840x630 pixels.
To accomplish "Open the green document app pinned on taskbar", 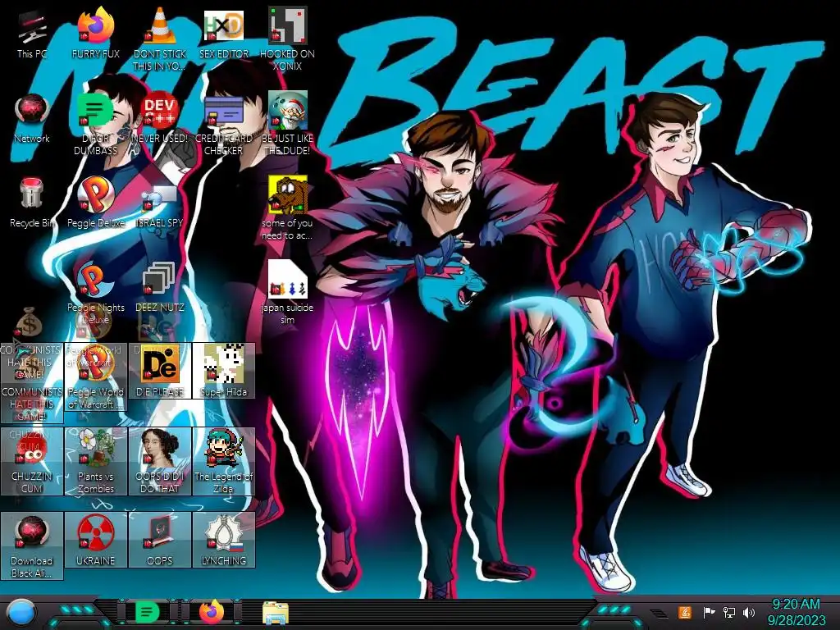I will [x=148, y=612].
